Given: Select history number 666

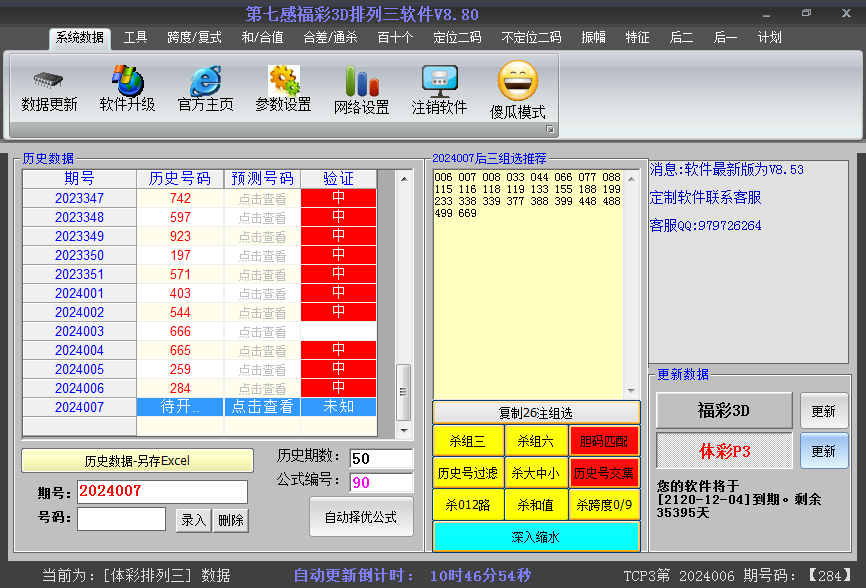Looking at the screenshot, I should pos(180,331).
